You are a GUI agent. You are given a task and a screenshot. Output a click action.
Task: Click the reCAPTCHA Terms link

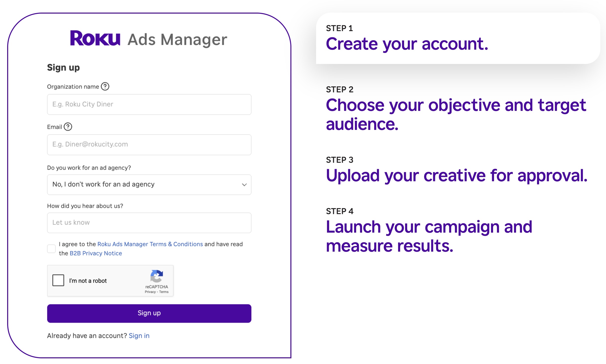tap(164, 292)
